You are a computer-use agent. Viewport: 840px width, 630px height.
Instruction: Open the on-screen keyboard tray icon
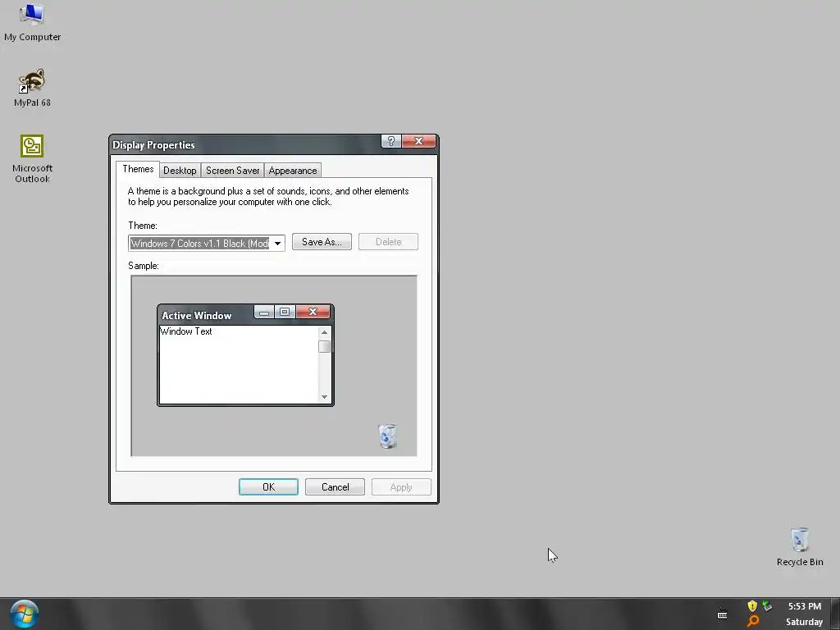click(x=722, y=614)
